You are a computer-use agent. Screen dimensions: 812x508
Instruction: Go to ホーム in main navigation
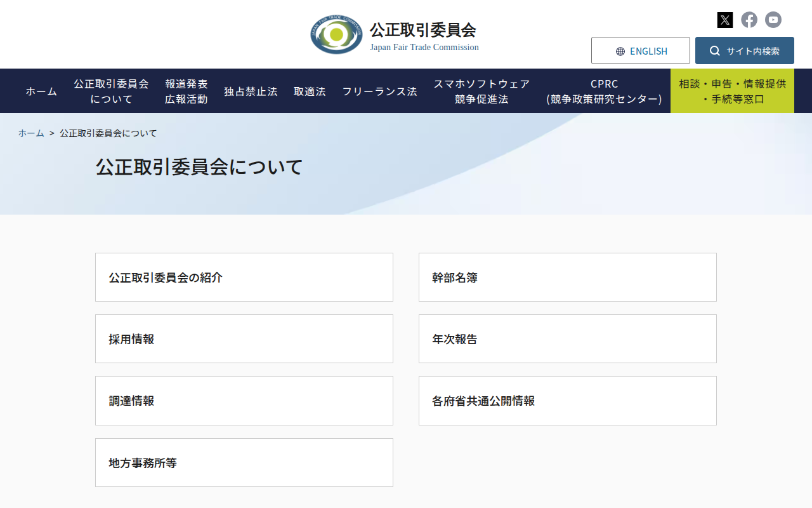click(42, 91)
